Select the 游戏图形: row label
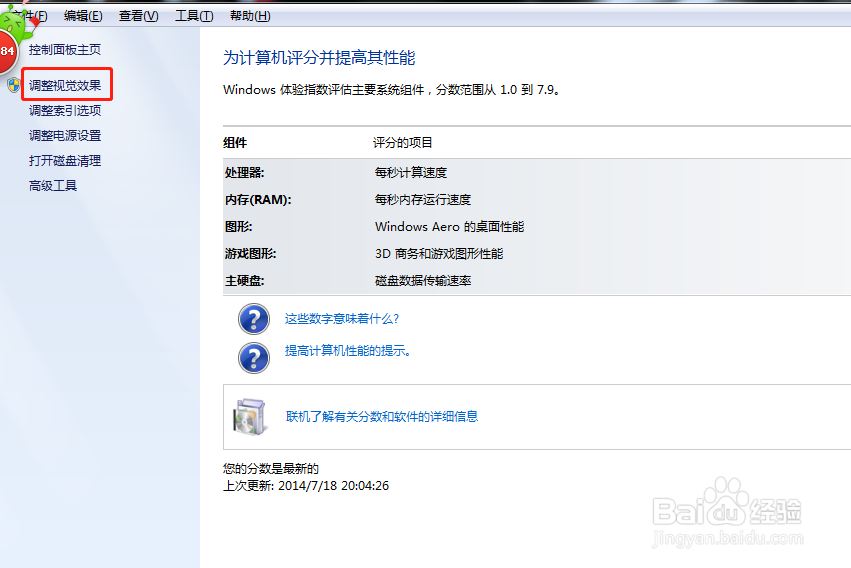The width and height of the screenshot is (851, 568). coord(250,254)
